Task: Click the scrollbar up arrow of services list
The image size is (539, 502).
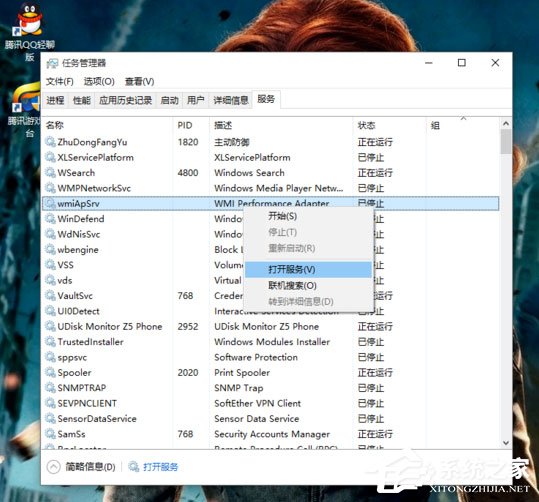Action: point(506,123)
